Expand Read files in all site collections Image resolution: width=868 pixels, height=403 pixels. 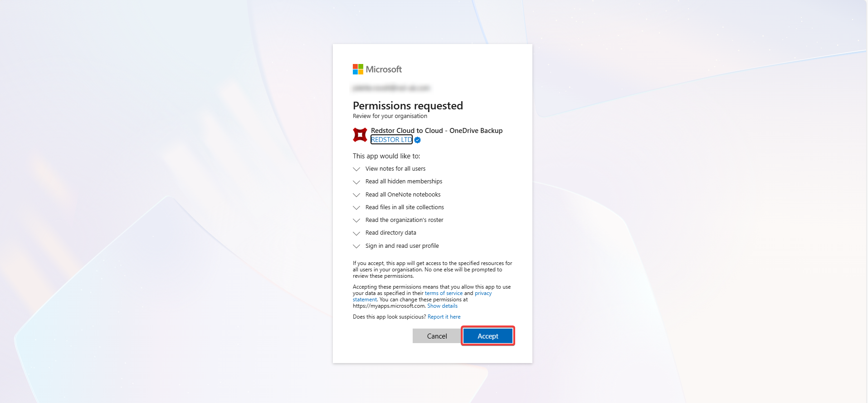click(x=356, y=207)
